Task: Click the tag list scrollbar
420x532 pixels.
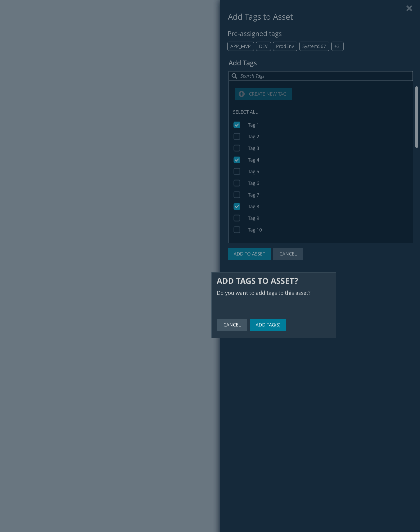Action: [x=416, y=117]
